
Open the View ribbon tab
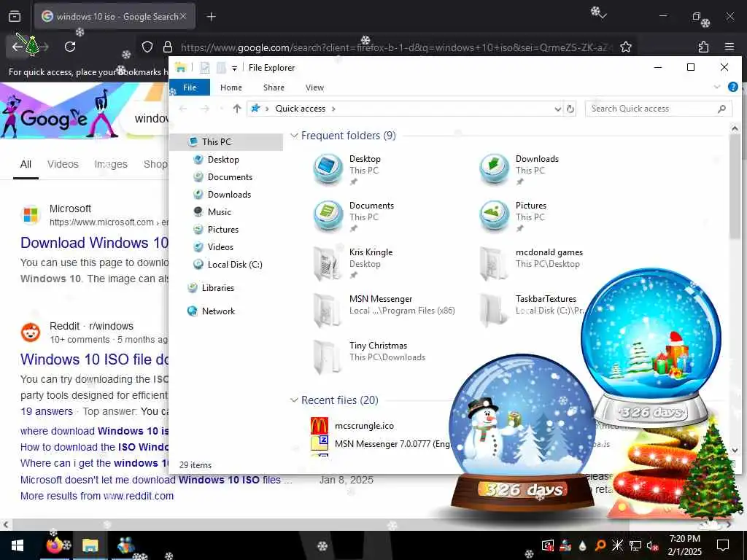coord(314,87)
